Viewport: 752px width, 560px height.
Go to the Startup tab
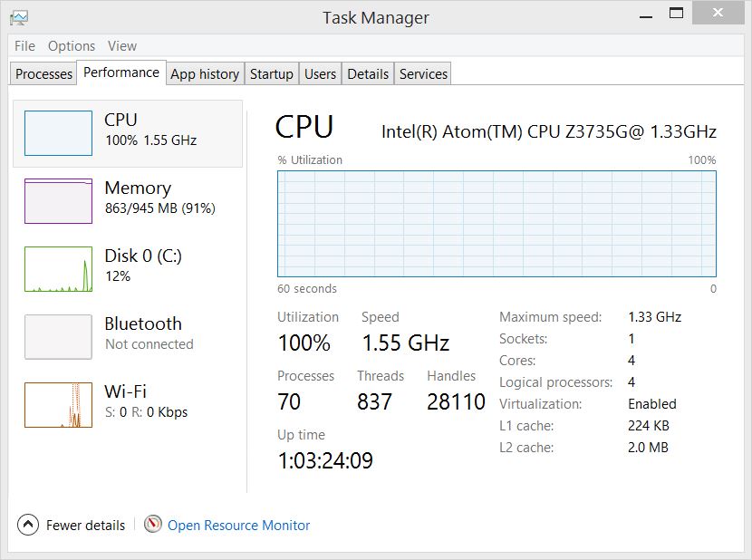pyautogui.click(x=272, y=74)
